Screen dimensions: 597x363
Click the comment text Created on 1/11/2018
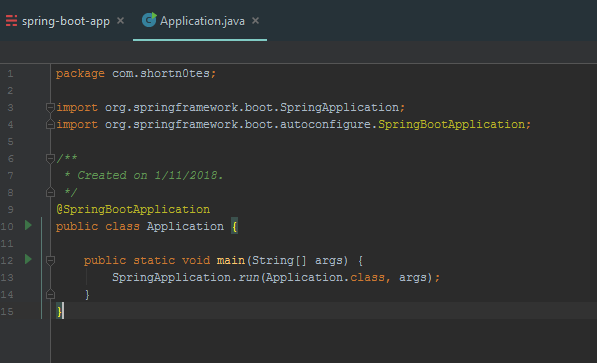[x=150, y=175]
